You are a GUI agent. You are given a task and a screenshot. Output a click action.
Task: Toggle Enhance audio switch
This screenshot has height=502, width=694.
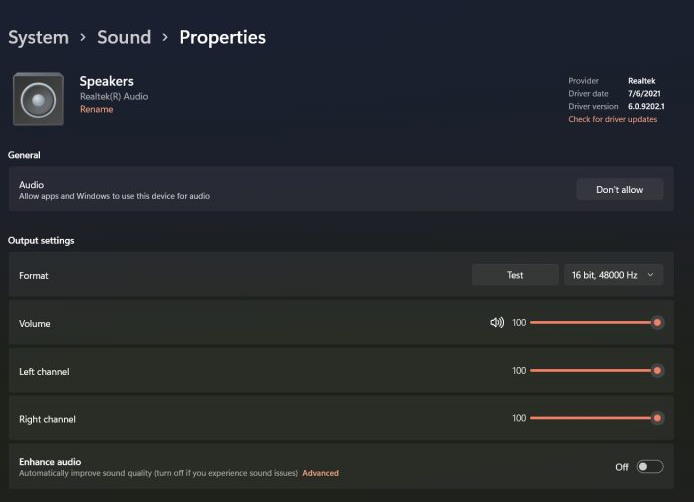pyautogui.click(x=649, y=467)
